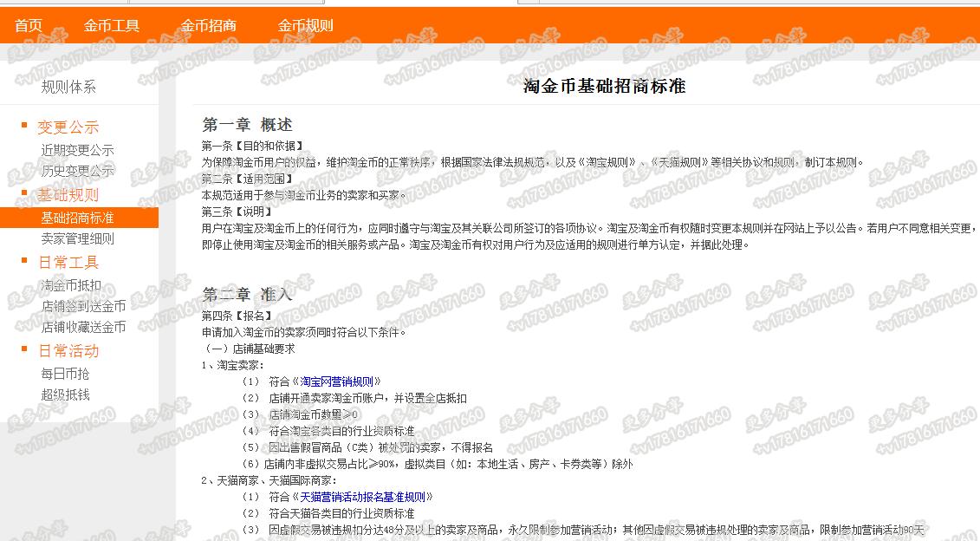
Task: Select 基础招商标准 in the sidebar
Action: (x=76, y=217)
